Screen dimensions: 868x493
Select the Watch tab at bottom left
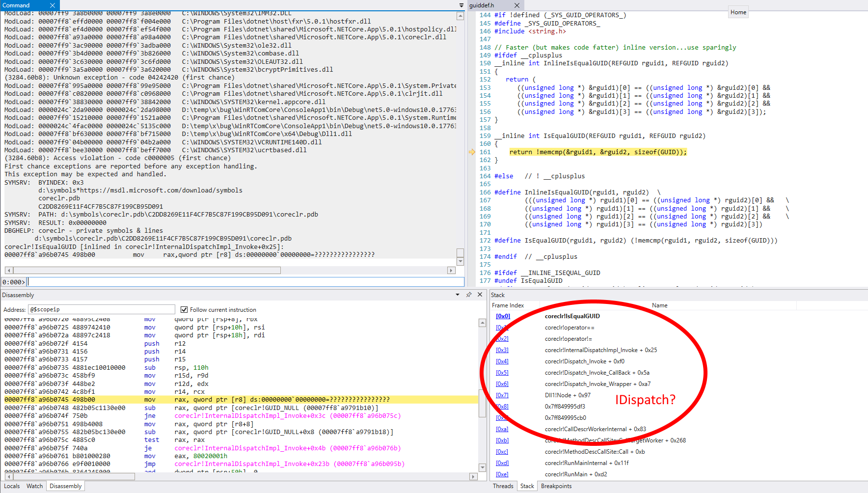(x=34, y=486)
